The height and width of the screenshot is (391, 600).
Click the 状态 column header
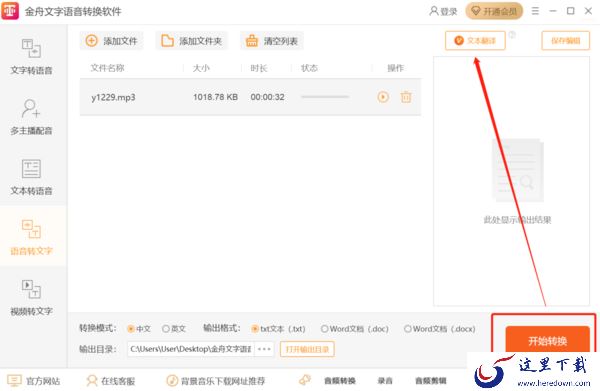click(x=309, y=68)
